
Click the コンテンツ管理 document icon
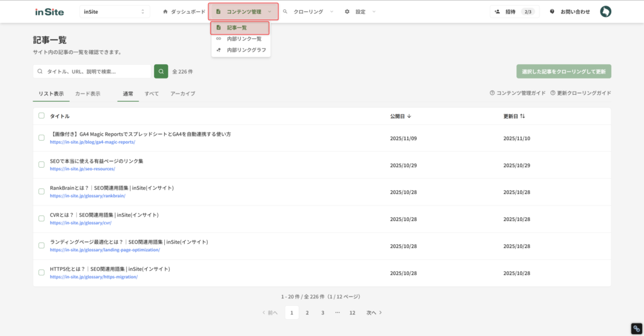click(218, 11)
